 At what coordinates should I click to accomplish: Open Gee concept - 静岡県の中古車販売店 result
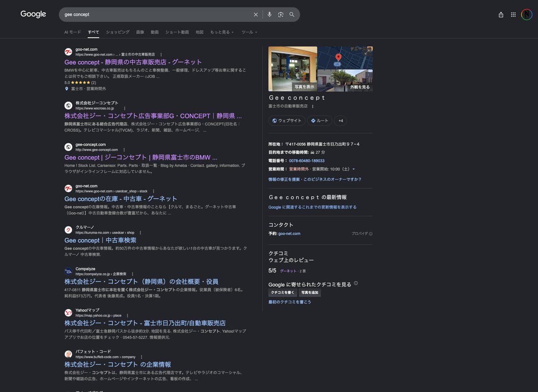click(x=133, y=62)
